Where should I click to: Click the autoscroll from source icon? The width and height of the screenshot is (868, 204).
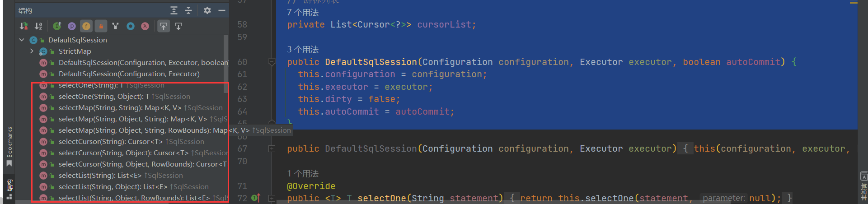tap(178, 26)
